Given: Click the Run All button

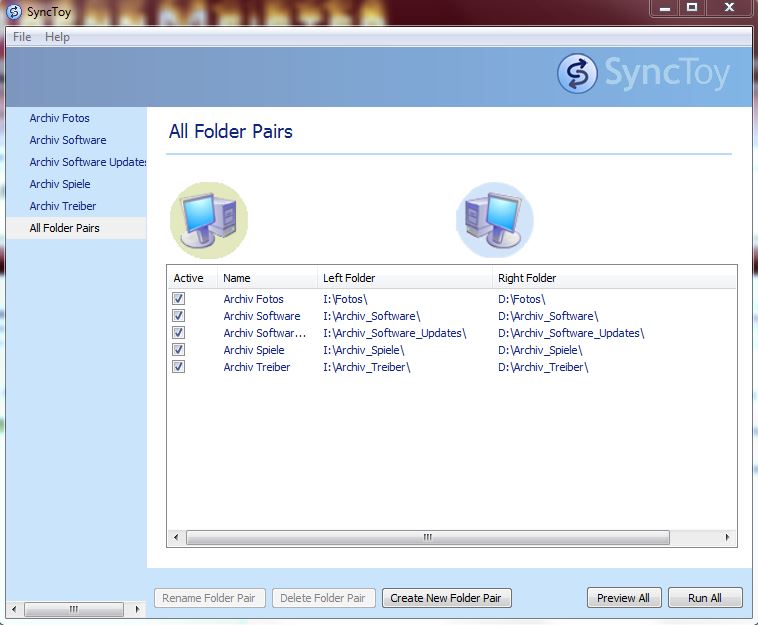Looking at the screenshot, I should coord(705,598).
